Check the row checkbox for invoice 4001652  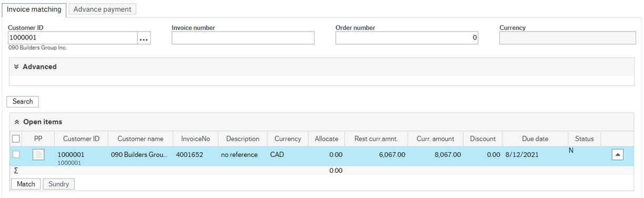[x=16, y=154]
